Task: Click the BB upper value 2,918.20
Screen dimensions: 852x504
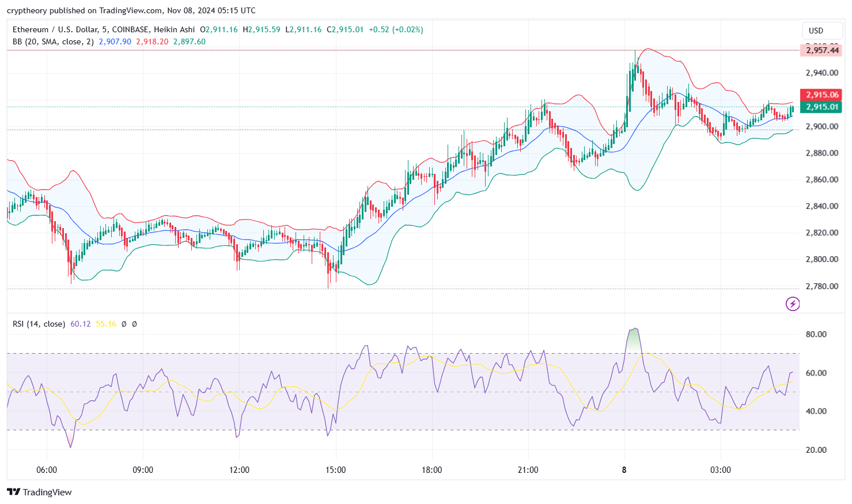Action: coord(152,41)
